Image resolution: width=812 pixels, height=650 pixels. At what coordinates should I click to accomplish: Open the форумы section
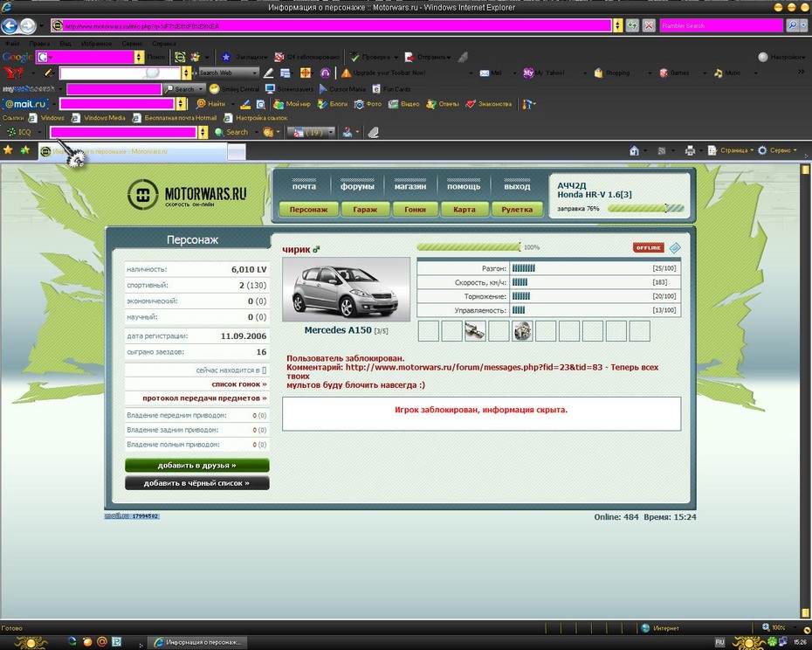pyautogui.click(x=357, y=186)
